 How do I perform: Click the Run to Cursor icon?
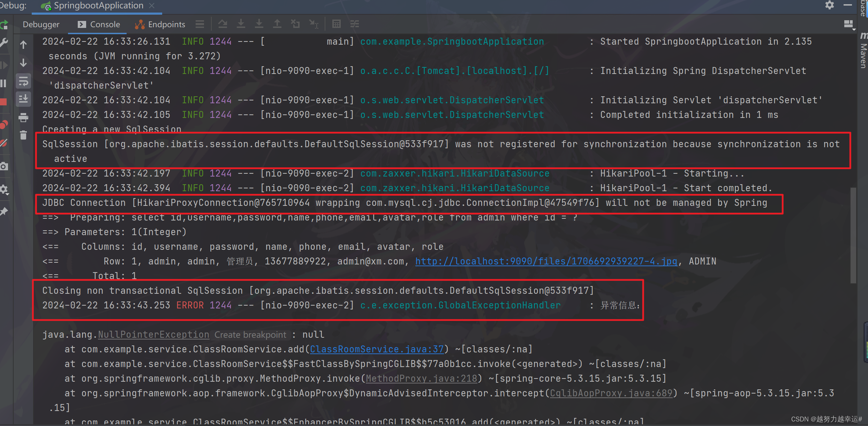click(314, 24)
